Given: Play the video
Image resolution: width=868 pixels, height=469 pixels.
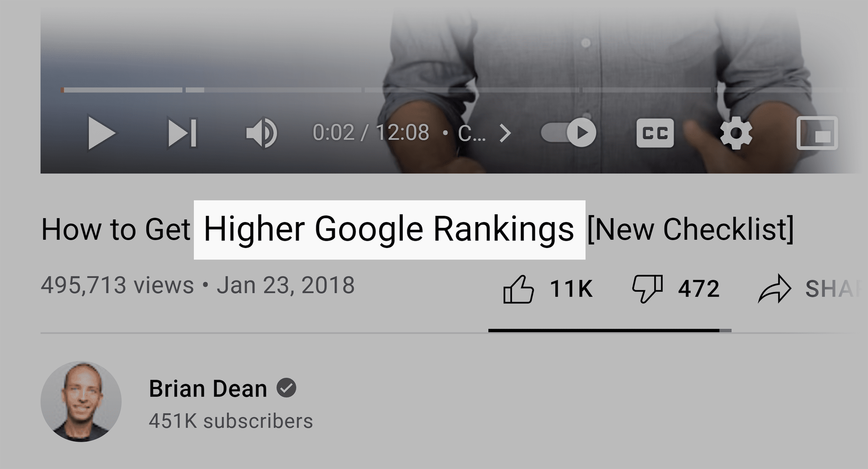Looking at the screenshot, I should coord(102,133).
